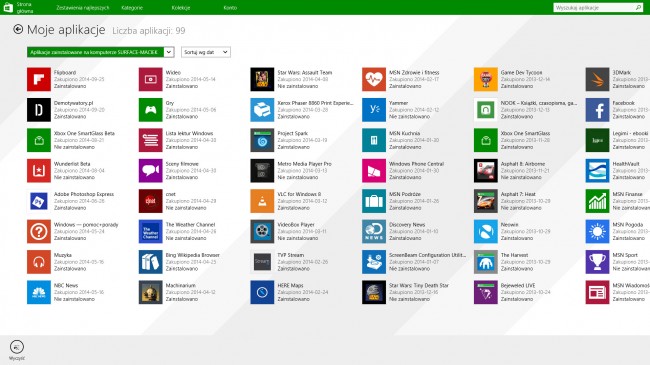Viewport: 650px width, 365px height.
Task: Click Metro Media Player Pro title
Action: click(x=304, y=164)
